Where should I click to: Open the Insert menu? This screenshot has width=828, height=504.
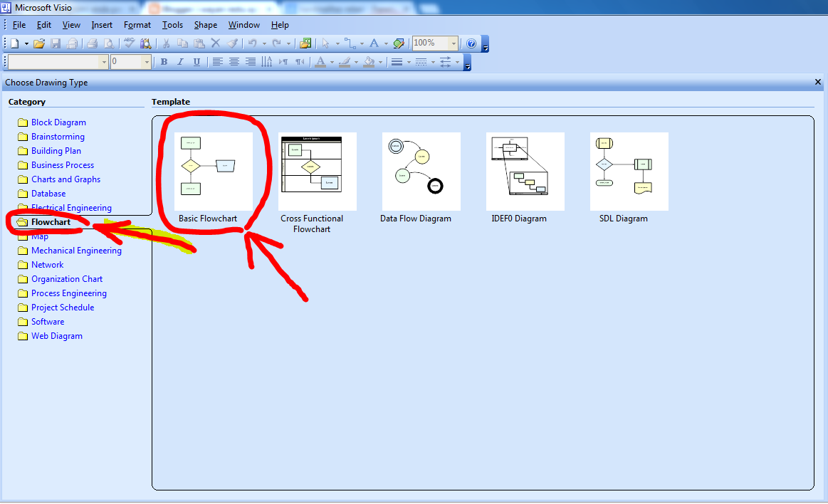[x=102, y=25]
